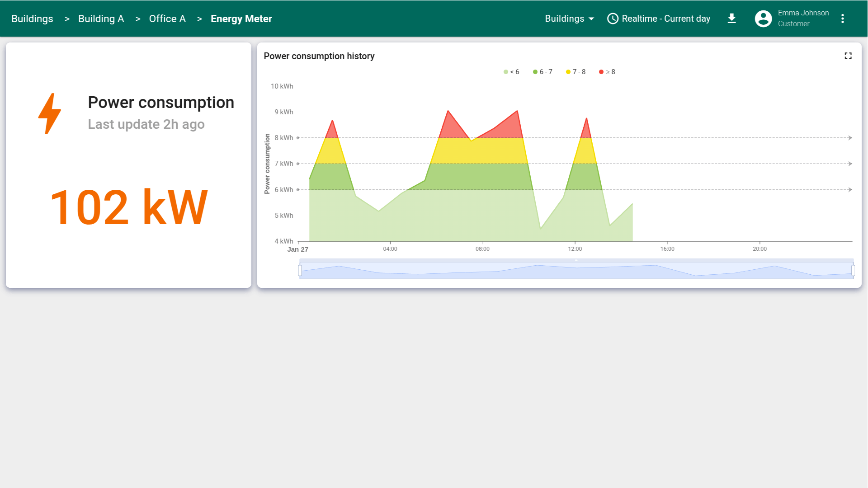Click the 102 kW power value
Viewport: 868px width, 488px height.
tap(129, 207)
